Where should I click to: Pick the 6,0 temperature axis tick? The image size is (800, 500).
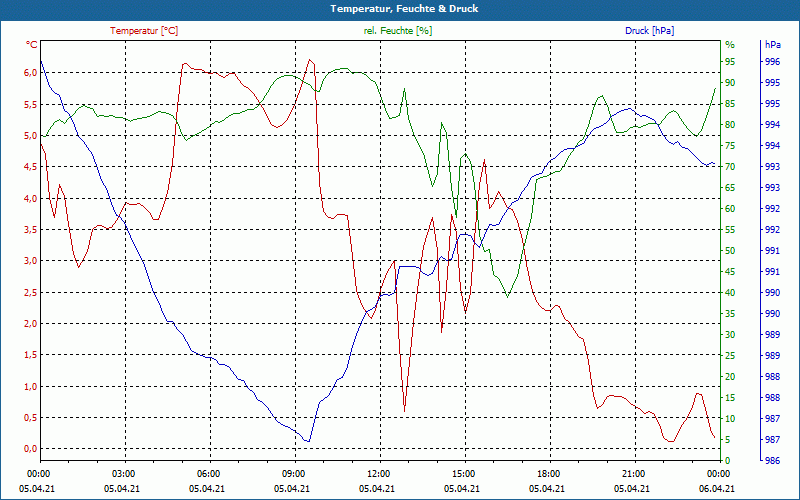click(x=31, y=72)
